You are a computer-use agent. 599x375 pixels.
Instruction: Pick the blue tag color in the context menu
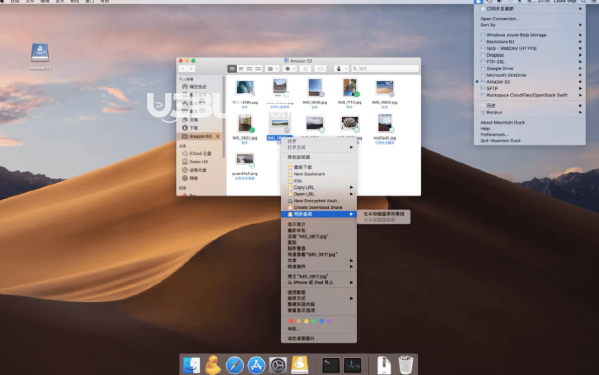[321, 322]
